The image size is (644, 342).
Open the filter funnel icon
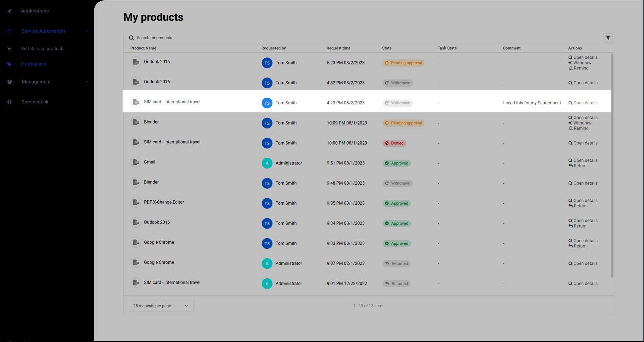click(608, 38)
